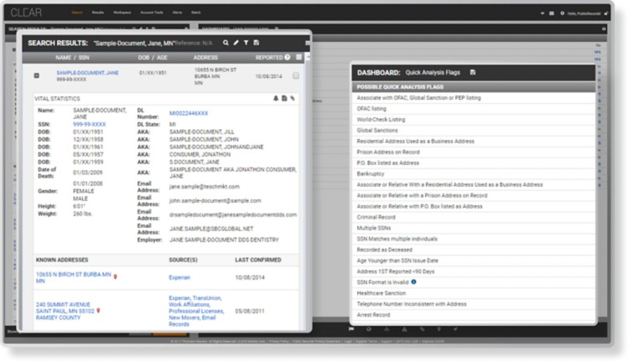This screenshot has height=362, width=644.
Task: Tick the checkbox for the Jane Sample-Document result
Action: coord(296,76)
